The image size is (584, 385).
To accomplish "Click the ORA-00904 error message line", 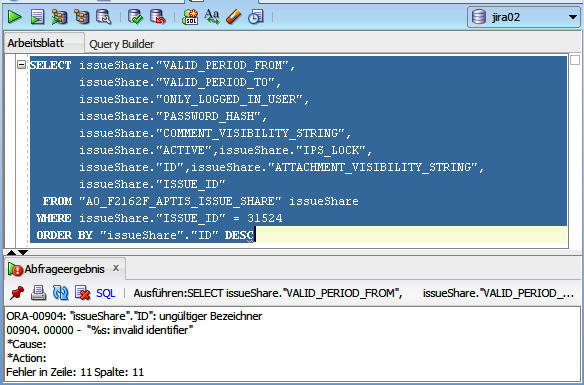I will coord(134,316).
